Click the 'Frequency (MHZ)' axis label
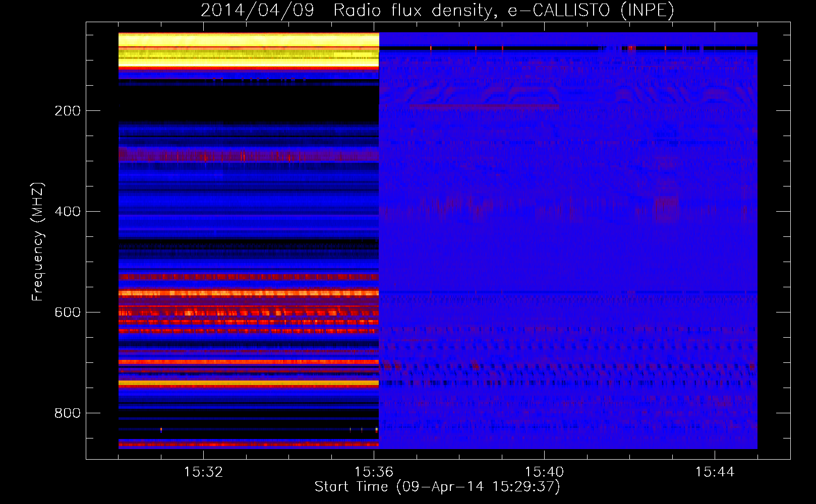Screen dimensions: 816x504 pos(38,242)
